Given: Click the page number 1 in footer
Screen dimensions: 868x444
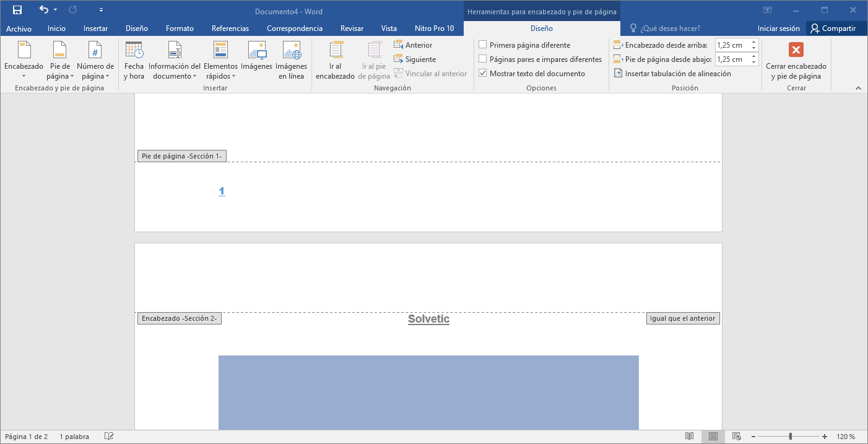Looking at the screenshot, I should click(x=222, y=191).
